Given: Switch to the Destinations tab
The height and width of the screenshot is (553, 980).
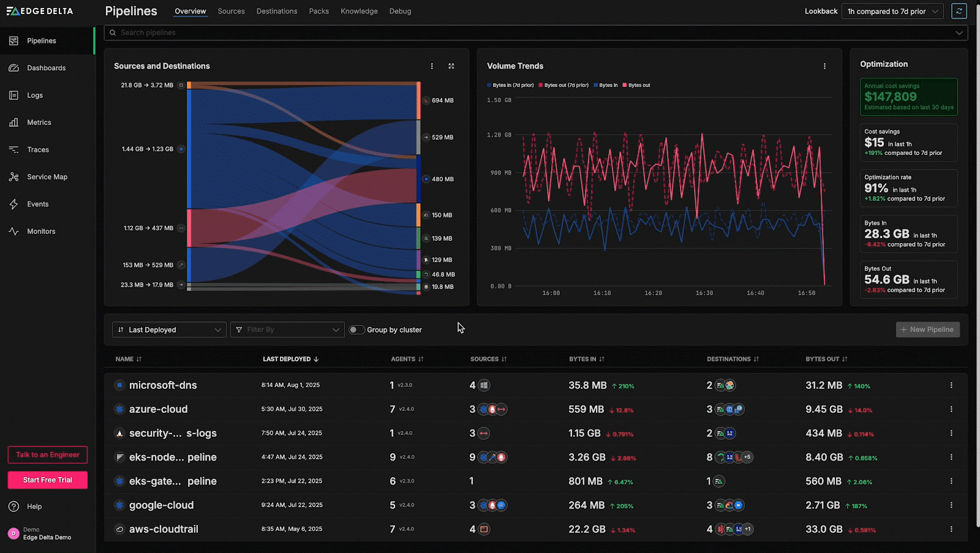Looking at the screenshot, I should coord(277,11).
